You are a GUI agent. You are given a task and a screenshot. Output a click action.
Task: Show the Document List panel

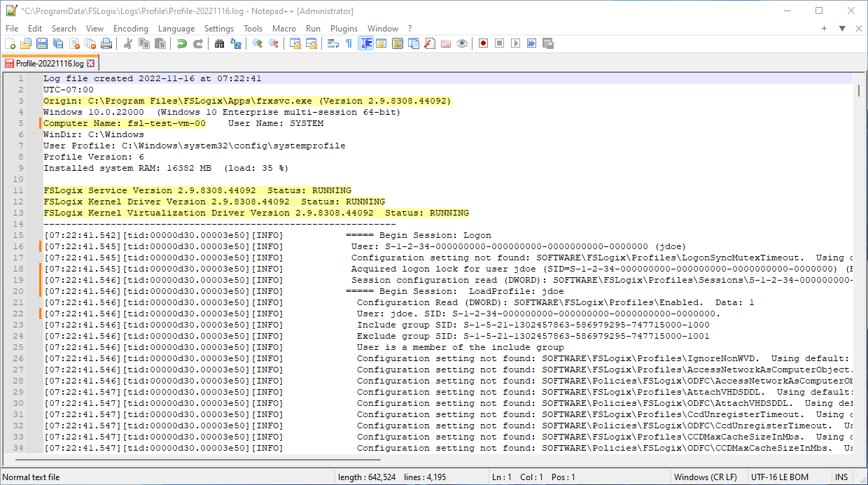pyautogui.click(x=414, y=43)
